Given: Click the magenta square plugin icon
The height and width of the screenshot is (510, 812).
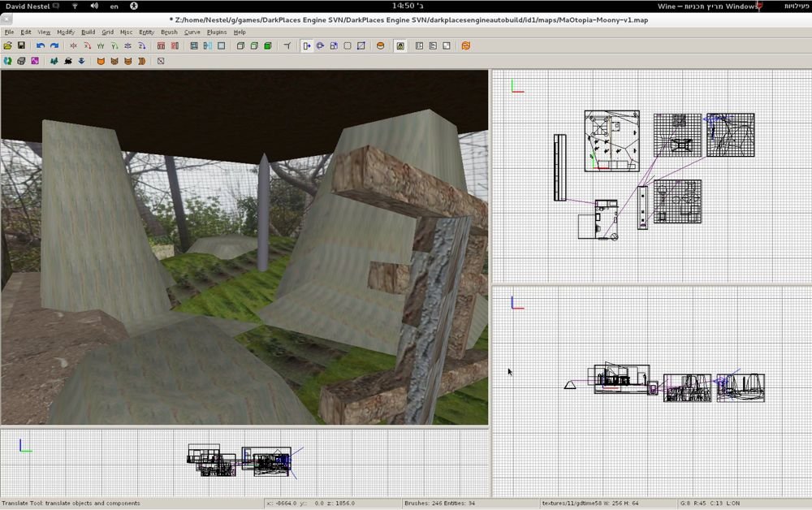Looking at the screenshot, I should tap(35, 61).
